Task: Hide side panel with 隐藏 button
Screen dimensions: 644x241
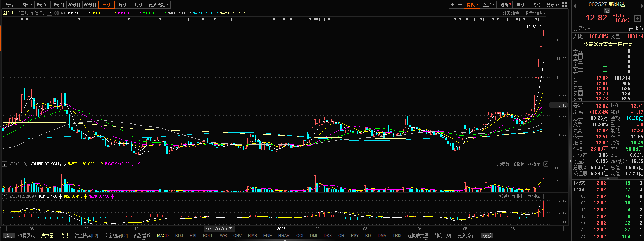Action: (x=552, y=5)
